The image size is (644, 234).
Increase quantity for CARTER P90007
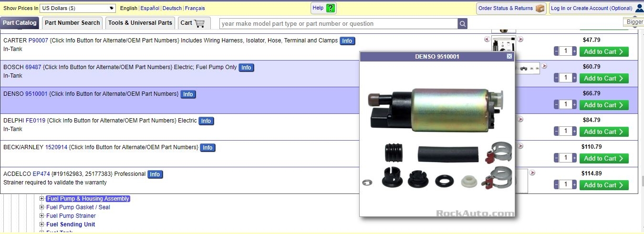tap(574, 51)
